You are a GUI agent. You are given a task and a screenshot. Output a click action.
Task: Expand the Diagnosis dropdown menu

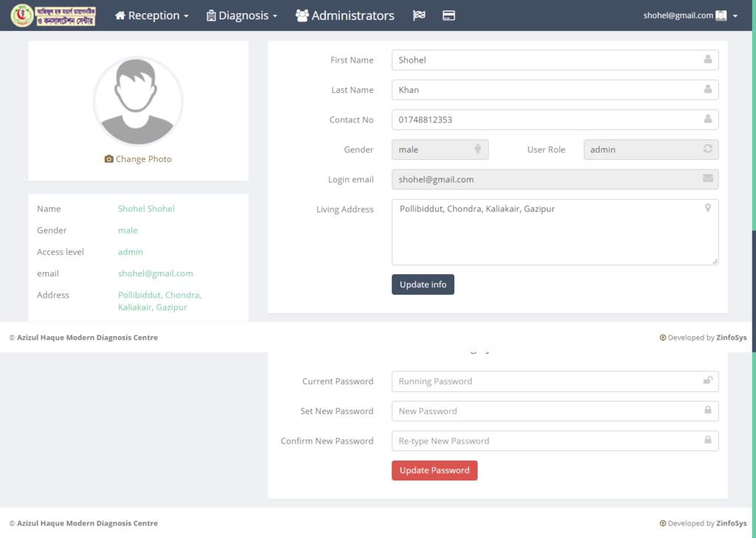pos(242,15)
